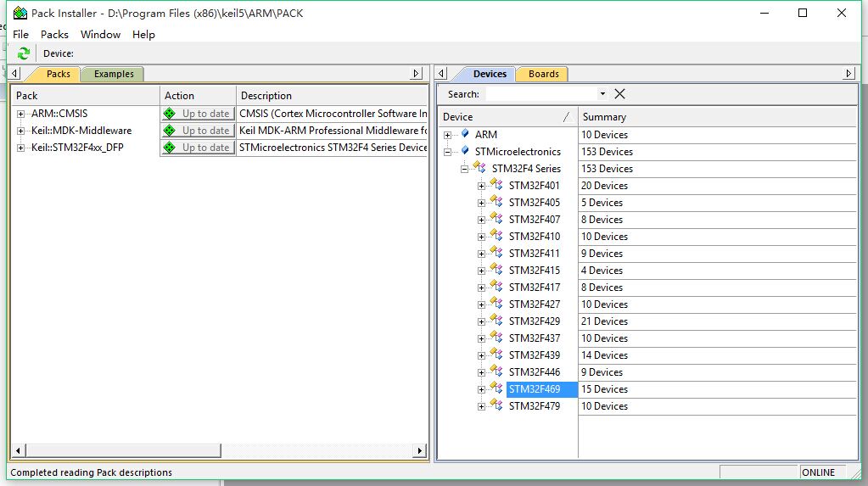Select the STM32F479 tree item
Viewport: 868px width, 486px height.
(x=535, y=406)
